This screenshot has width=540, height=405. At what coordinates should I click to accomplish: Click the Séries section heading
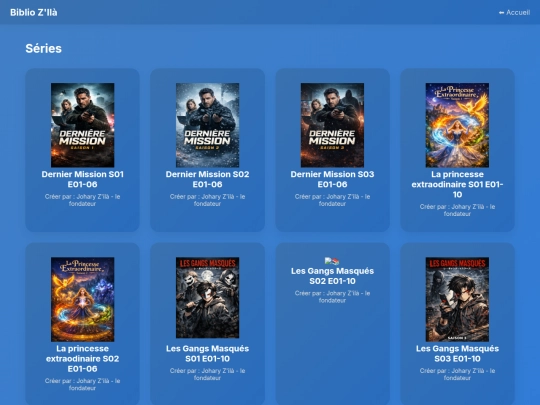[x=43, y=49]
